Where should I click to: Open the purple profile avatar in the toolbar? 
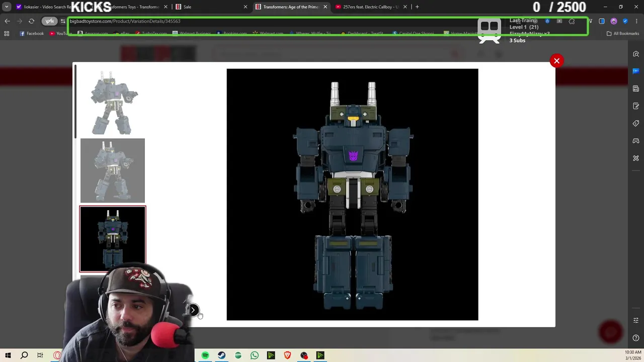(614, 21)
